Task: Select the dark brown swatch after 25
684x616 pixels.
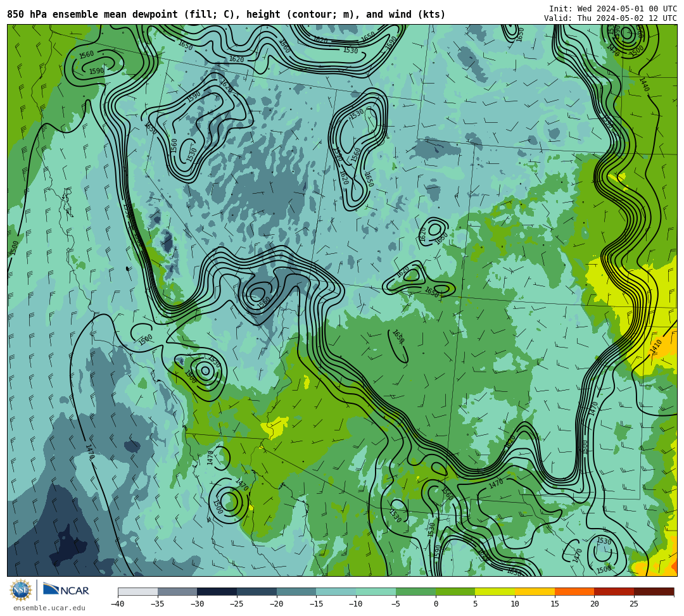Action: (x=654, y=591)
